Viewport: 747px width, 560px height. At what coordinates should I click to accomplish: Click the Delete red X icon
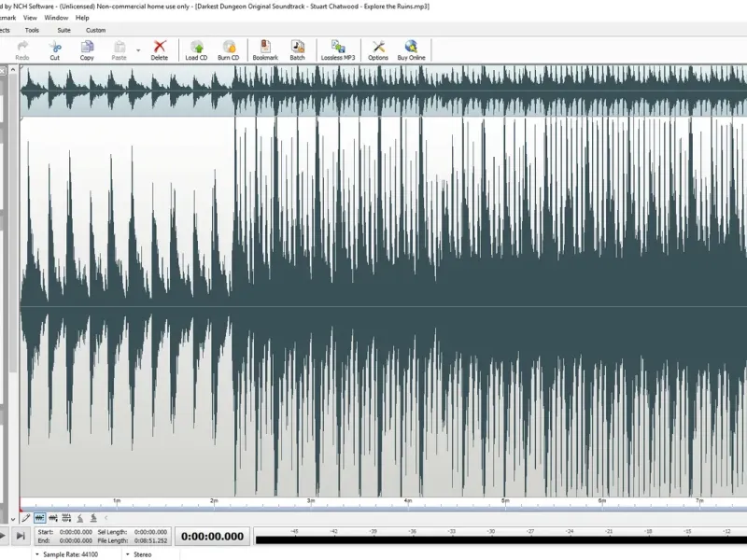(x=159, y=50)
